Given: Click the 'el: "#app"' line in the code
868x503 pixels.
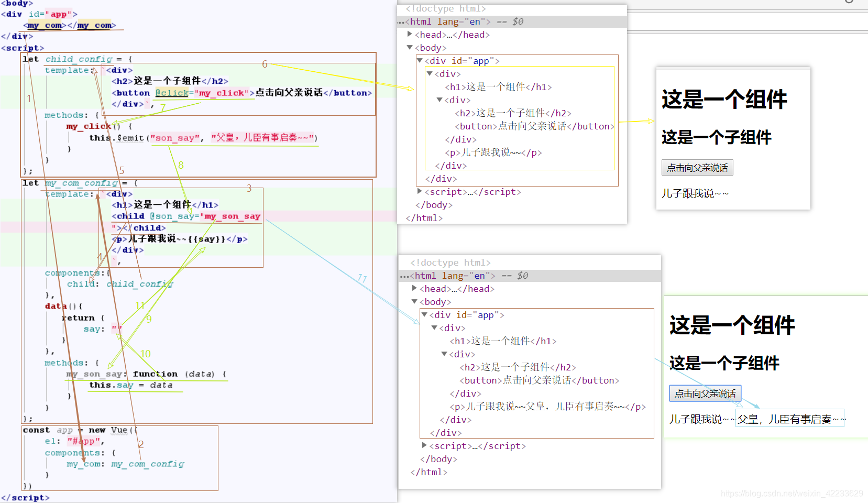Looking at the screenshot, I should coord(74,441).
